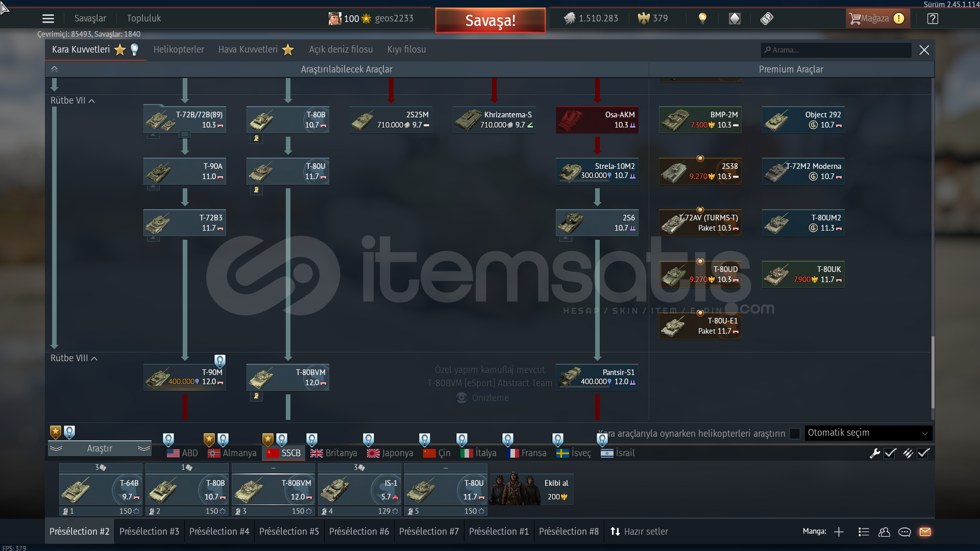Select the T-72B3 tank card
The height and width of the screenshot is (551, 980).
185,223
